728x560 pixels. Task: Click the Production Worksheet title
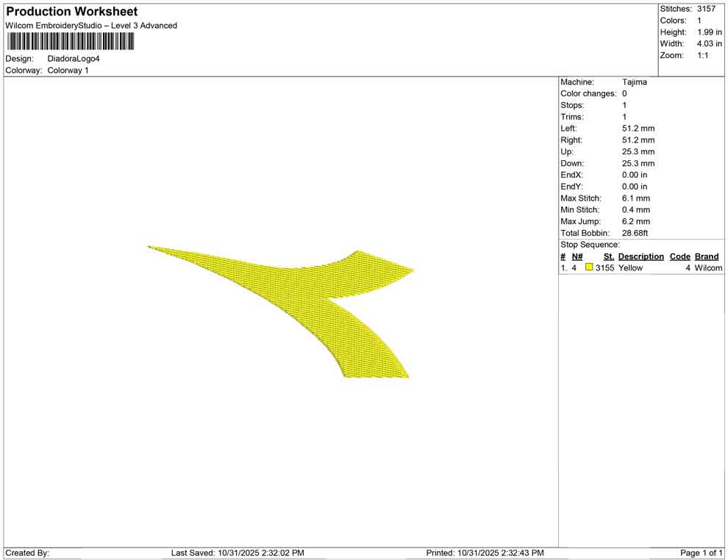pos(71,11)
